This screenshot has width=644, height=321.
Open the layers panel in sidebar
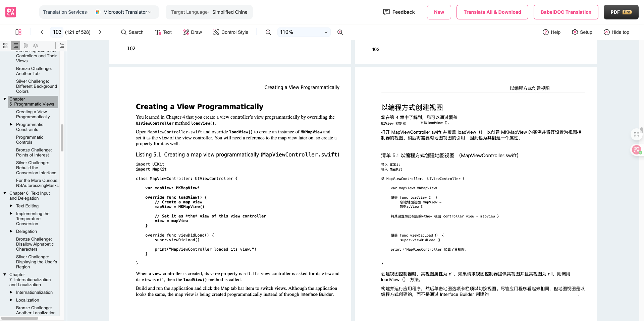[x=36, y=46]
